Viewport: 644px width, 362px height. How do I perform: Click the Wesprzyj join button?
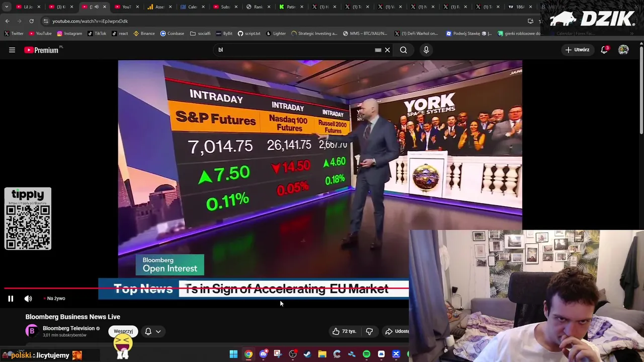[123, 331]
